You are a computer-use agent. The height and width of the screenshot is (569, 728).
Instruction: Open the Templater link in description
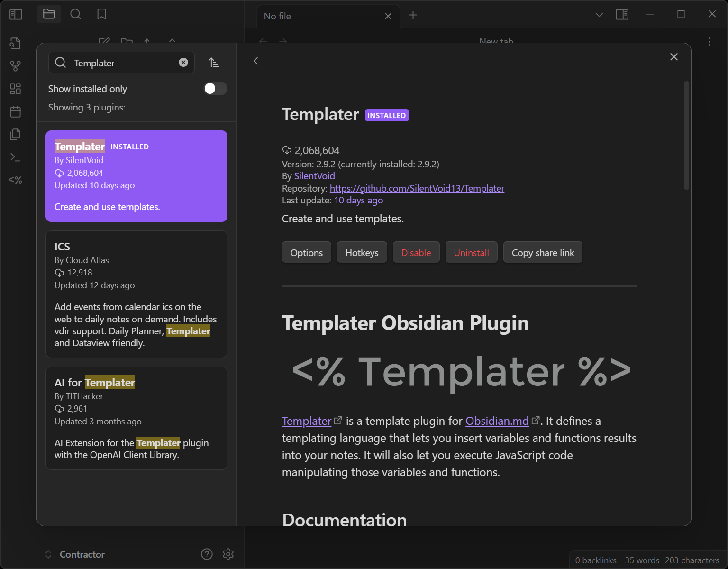tap(307, 421)
